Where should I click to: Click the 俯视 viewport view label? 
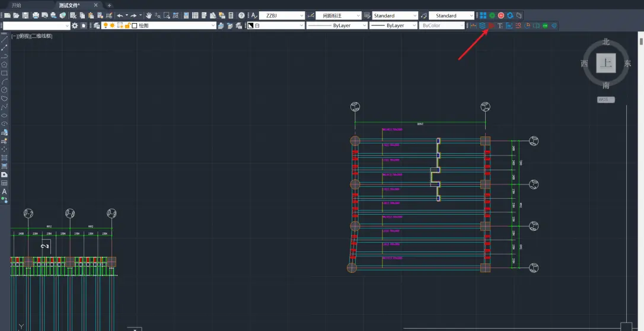tap(24, 36)
